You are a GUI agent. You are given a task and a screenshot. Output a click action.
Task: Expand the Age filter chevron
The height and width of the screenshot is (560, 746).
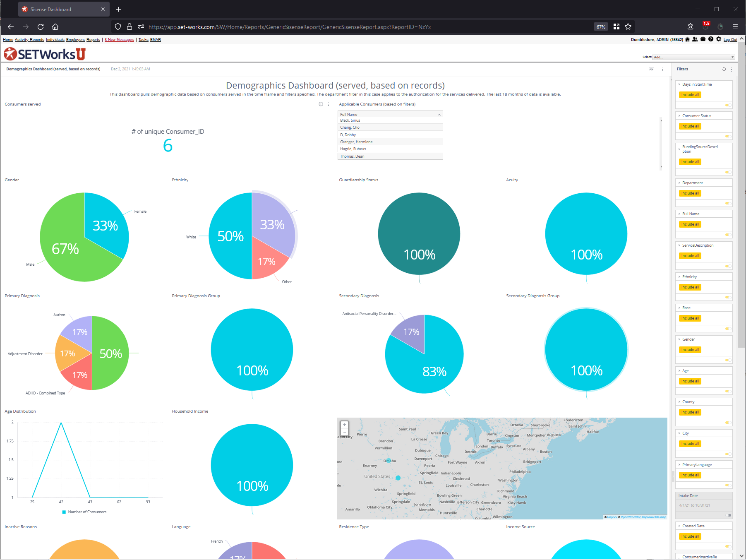(679, 371)
